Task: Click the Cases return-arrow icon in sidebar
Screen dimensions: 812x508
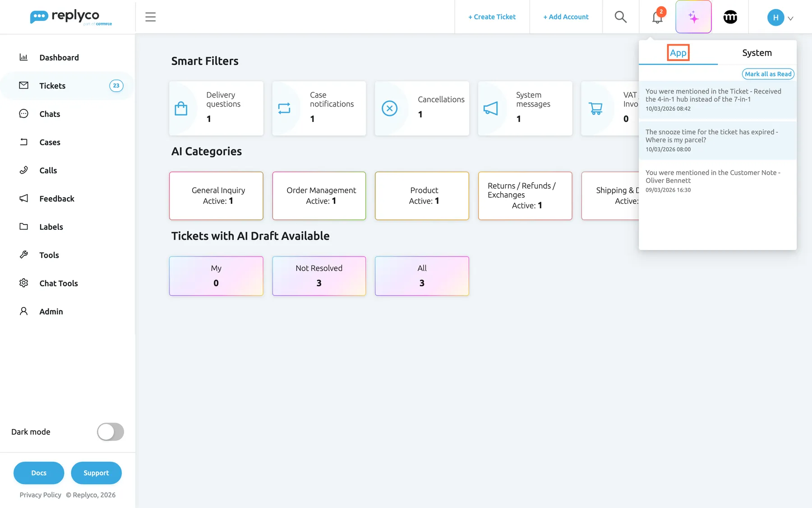Action: pos(23,142)
